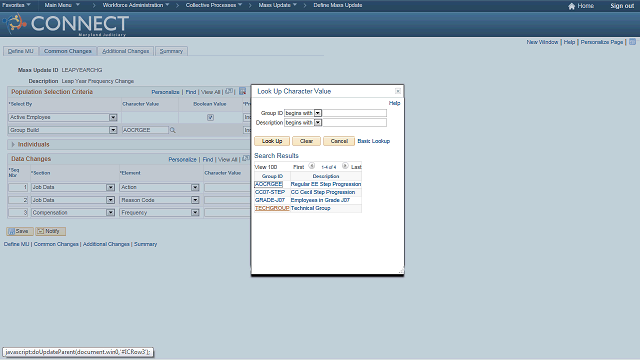This screenshot has width=640, height=360.
Task: Sort results by Group ID column header
Action: tap(272, 176)
